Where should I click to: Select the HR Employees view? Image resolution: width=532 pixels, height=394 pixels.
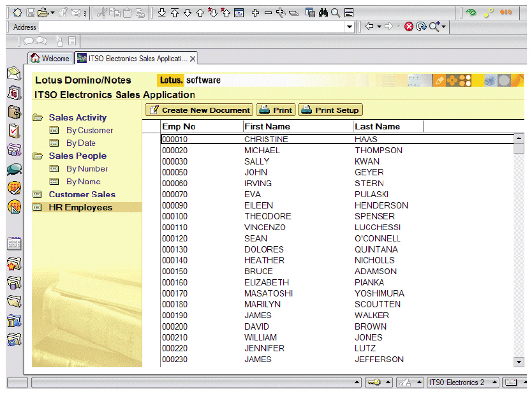80,207
